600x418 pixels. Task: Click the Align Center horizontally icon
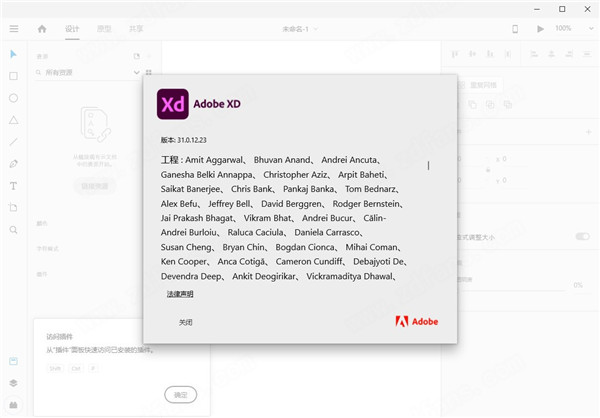point(551,54)
